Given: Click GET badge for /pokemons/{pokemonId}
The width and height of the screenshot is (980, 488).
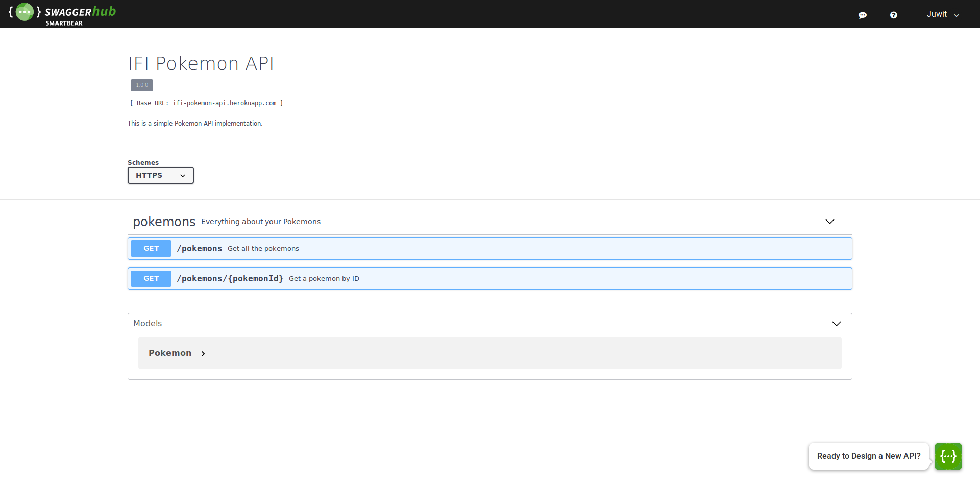Looking at the screenshot, I should [x=151, y=279].
